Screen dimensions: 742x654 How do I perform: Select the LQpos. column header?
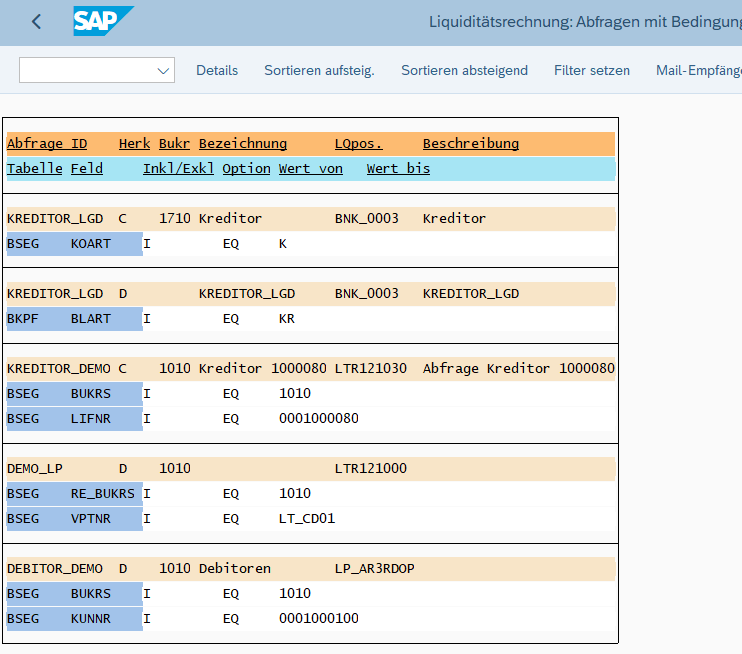pyautogui.click(x=358, y=144)
